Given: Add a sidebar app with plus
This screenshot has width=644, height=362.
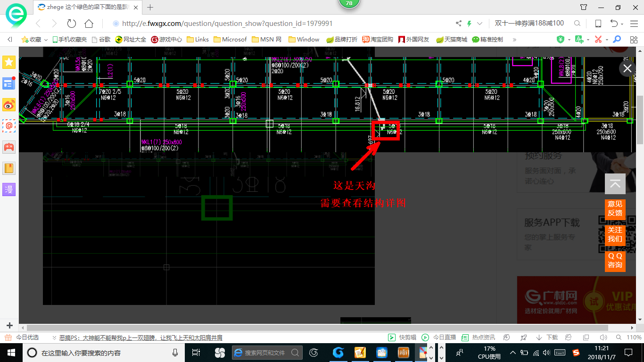Looking at the screenshot, I should [9, 326].
